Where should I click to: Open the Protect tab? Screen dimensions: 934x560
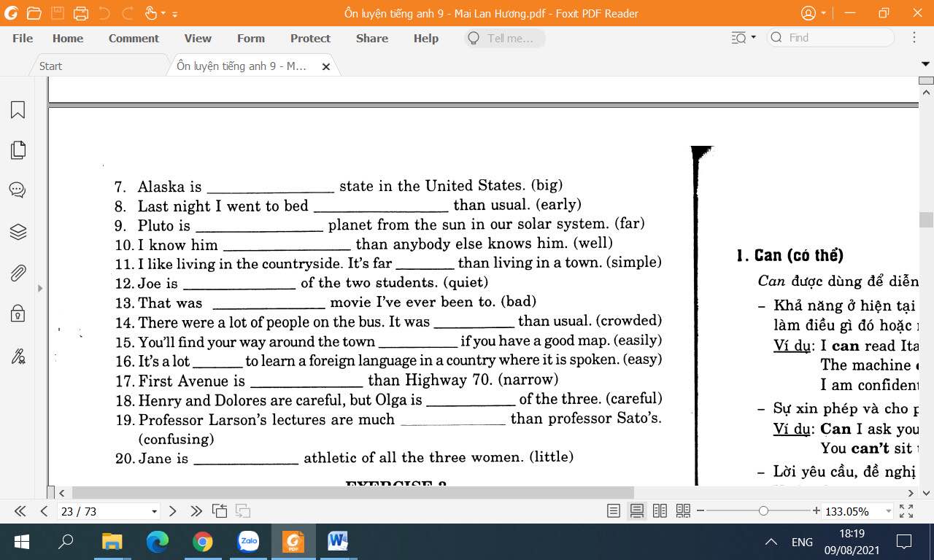click(x=310, y=38)
